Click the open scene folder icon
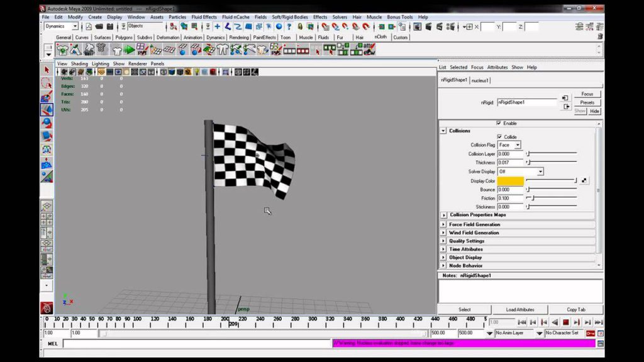644x362 pixels. (x=99, y=26)
